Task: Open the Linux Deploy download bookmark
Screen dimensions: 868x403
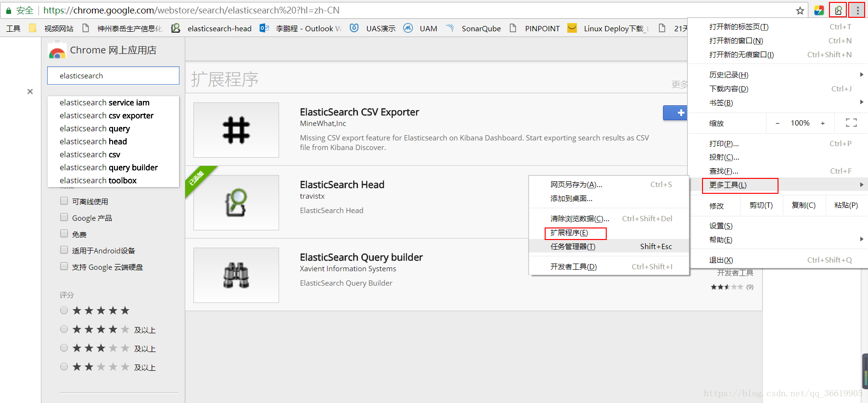Action: (608, 28)
